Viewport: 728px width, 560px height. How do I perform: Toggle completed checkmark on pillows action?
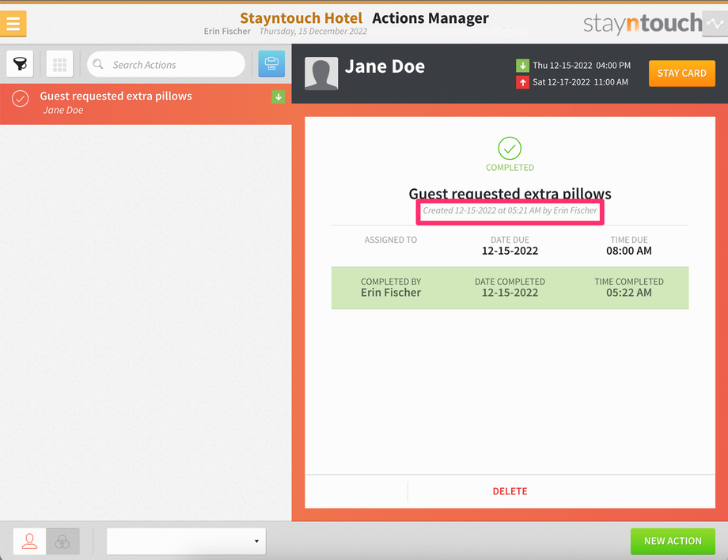[x=21, y=98]
